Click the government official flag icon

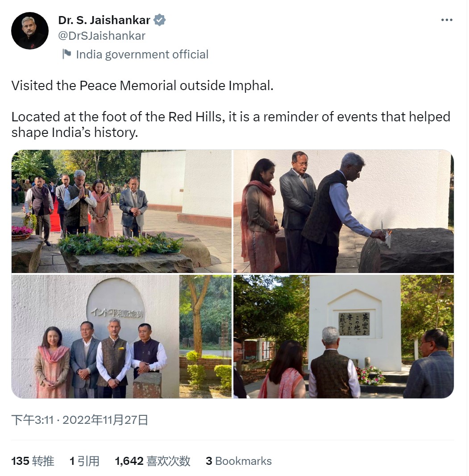pyautogui.click(x=66, y=54)
